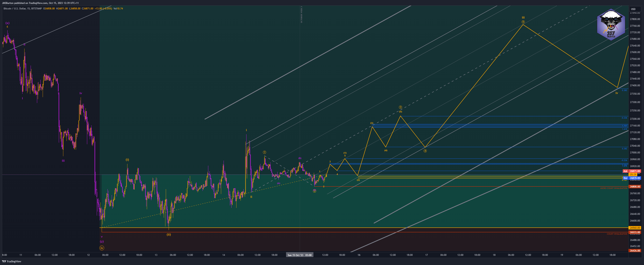This screenshot has height=265, width=644.
Task: Click the orange 26560.00 price tag
Action: click(635, 228)
